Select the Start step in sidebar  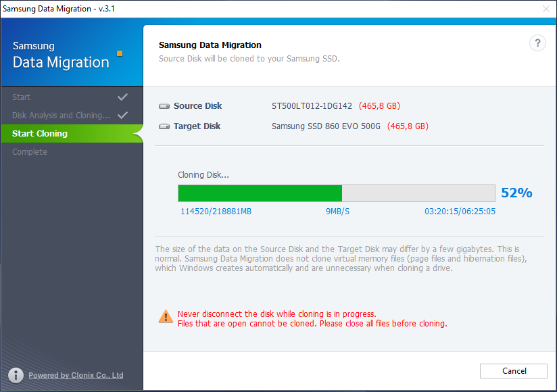click(x=72, y=97)
